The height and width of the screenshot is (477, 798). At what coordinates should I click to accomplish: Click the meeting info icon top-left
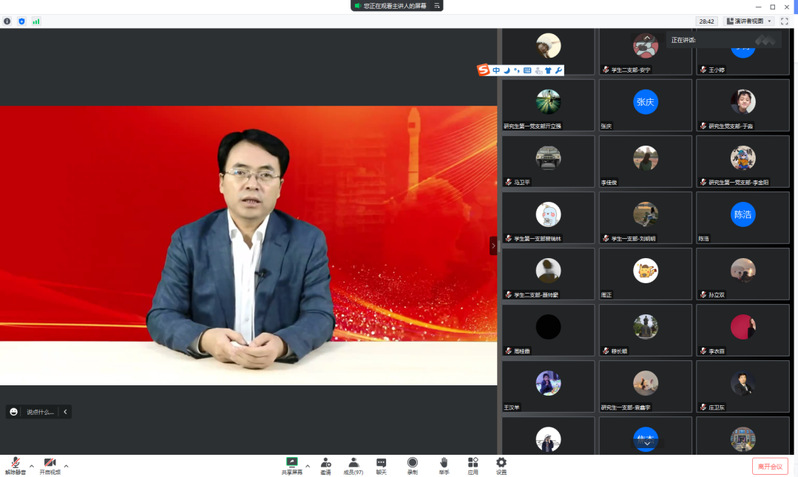[7, 21]
